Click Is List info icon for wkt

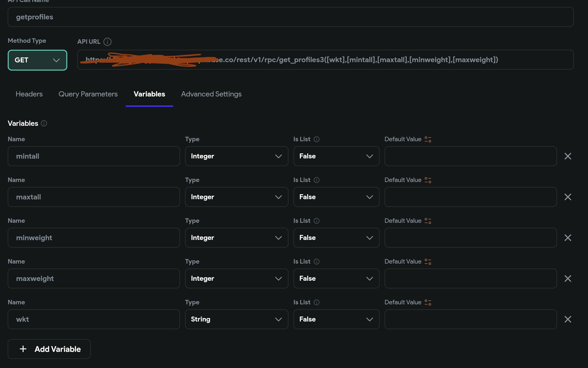[316, 302]
